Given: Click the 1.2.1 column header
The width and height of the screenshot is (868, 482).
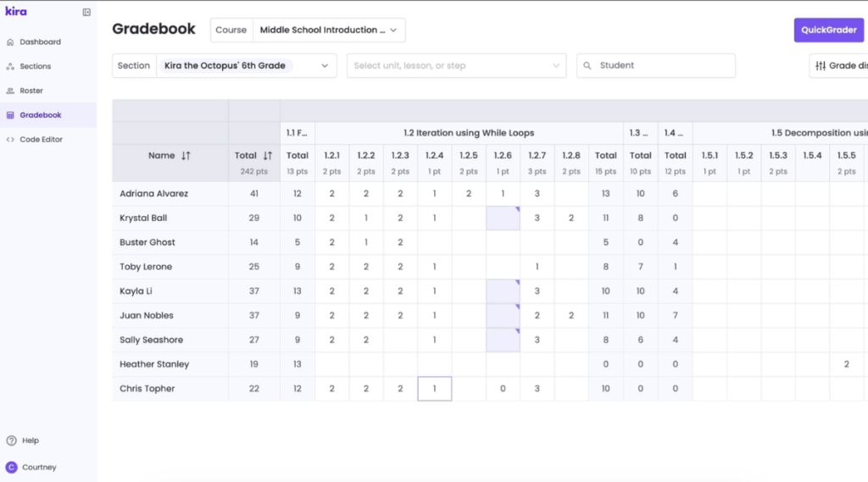Looking at the screenshot, I should click(331, 163).
